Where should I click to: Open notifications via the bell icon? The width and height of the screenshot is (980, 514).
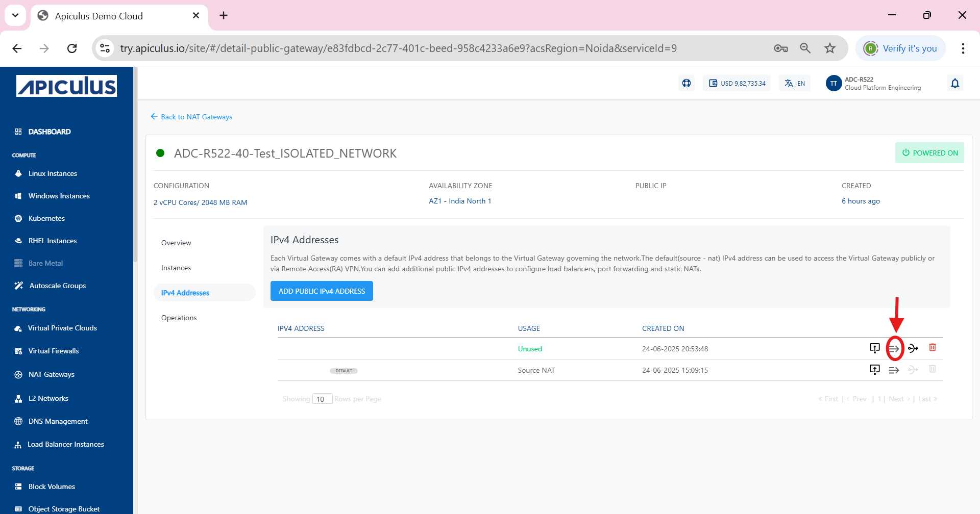click(955, 83)
